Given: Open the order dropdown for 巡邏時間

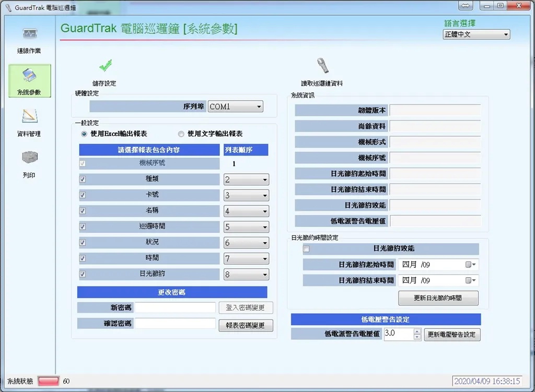Looking at the screenshot, I should [x=246, y=227].
